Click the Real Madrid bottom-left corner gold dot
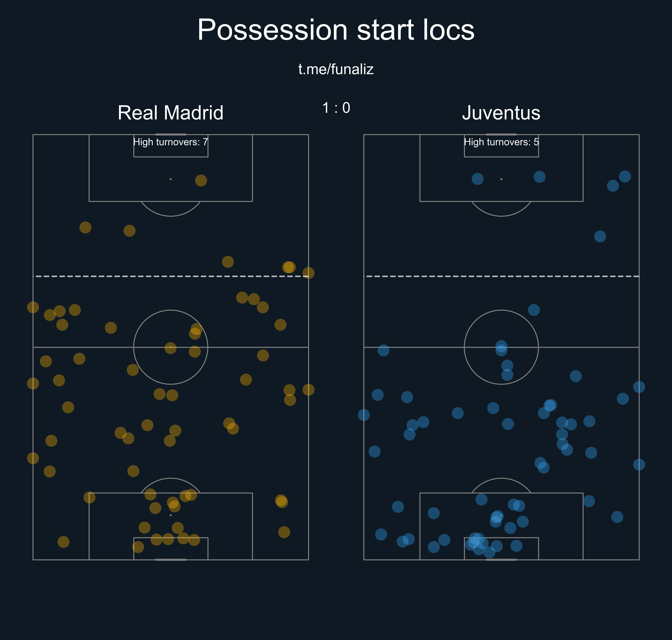The height and width of the screenshot is (640, 672). click(63, 542)
